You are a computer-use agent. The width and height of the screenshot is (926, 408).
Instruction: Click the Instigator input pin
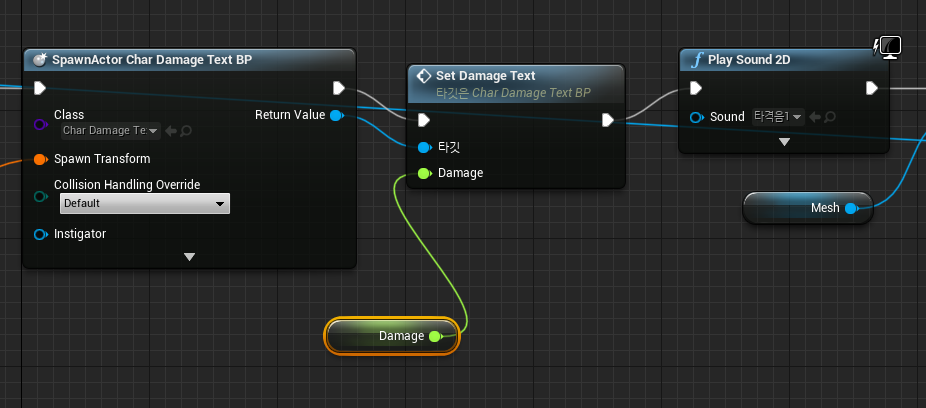pyautogui.click(x=40, y=234)
